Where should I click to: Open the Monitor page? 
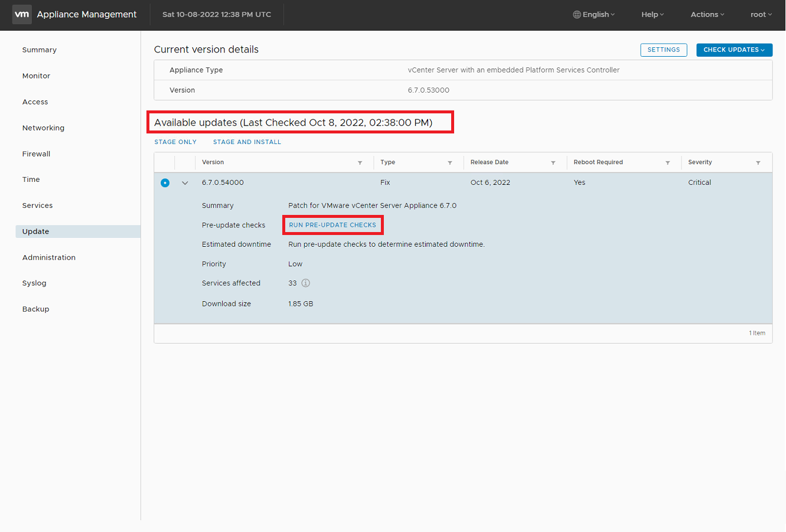tap(36, 76)
